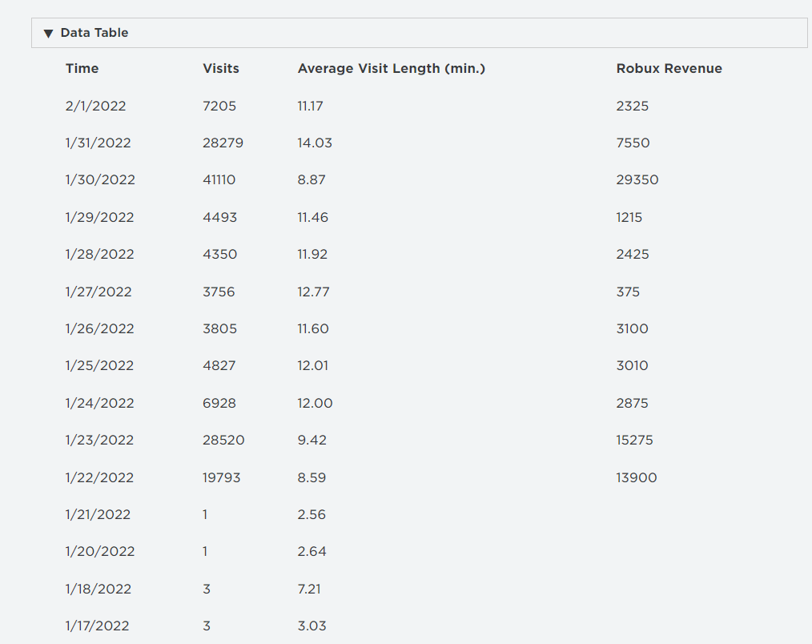Click Robux revenue value 13900
The height and width of the screenshot is (644, 812).
(x=636, y=477)
